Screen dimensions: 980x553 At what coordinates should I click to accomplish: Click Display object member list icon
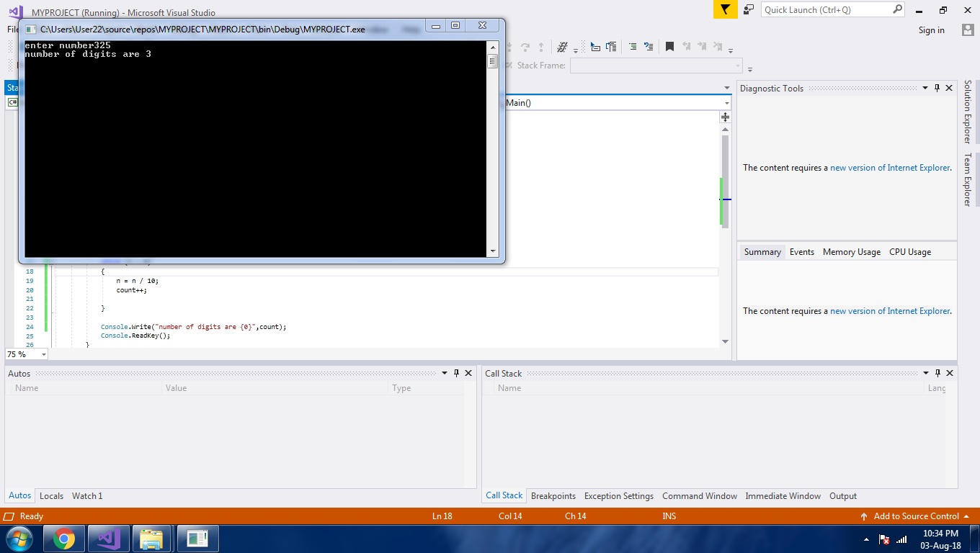click(595, 46)
